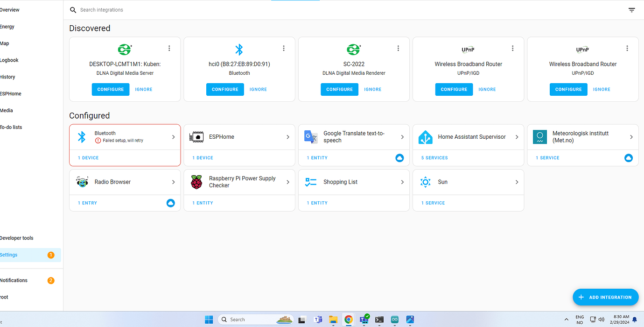Expand the Shopping List card chevron
Image resolution: width=644 pixels, height=327 pixels.
(x=402, y=182)
